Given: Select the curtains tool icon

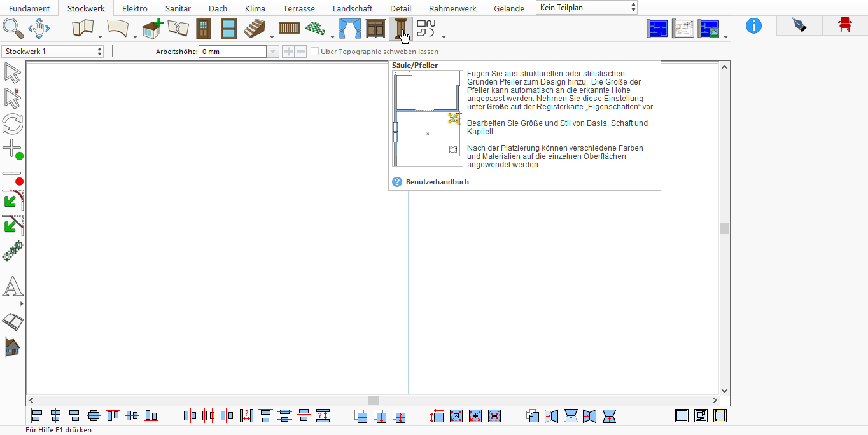Looking at the screenshot, I should (349, 29).
